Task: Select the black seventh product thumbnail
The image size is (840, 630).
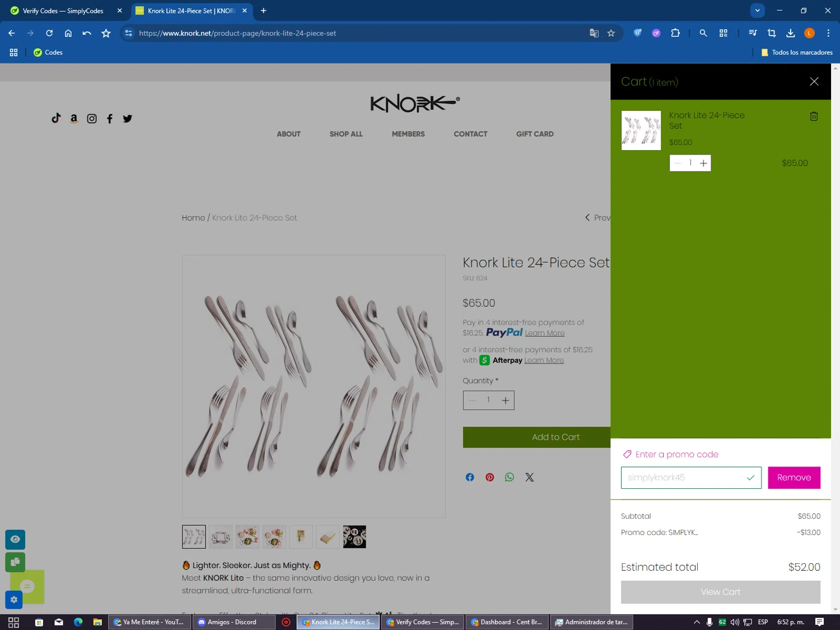Action: (354, 536)
